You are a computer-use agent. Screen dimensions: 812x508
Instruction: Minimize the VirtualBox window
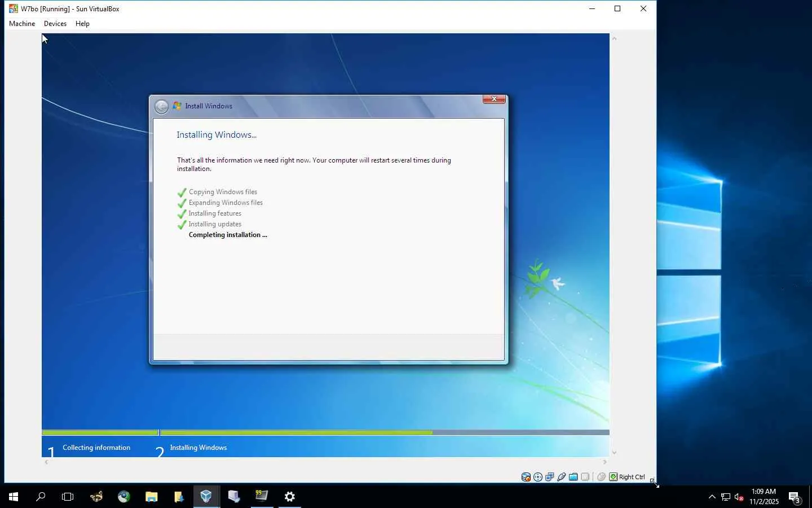click(x=592, y=8)
